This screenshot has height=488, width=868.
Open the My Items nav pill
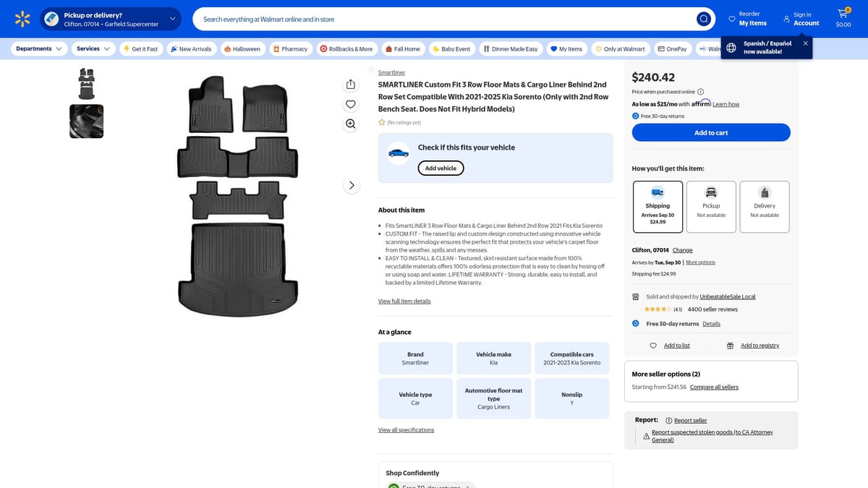566,49
